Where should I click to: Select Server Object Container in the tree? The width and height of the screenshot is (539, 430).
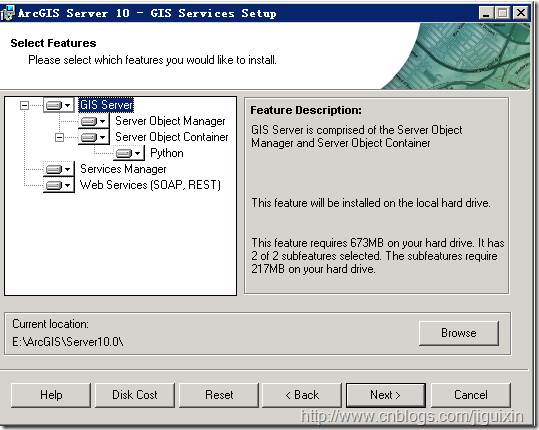(172, 137)
